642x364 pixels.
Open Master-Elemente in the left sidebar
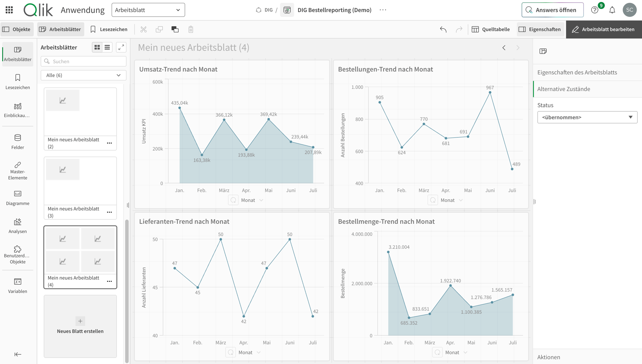pyautogui.click(x=18, y=170)
